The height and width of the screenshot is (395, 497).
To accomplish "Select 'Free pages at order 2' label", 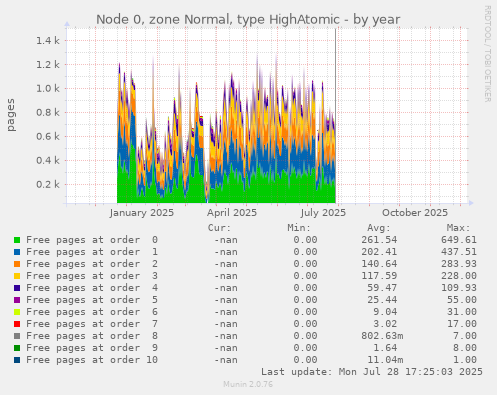I will click(92, 264).
